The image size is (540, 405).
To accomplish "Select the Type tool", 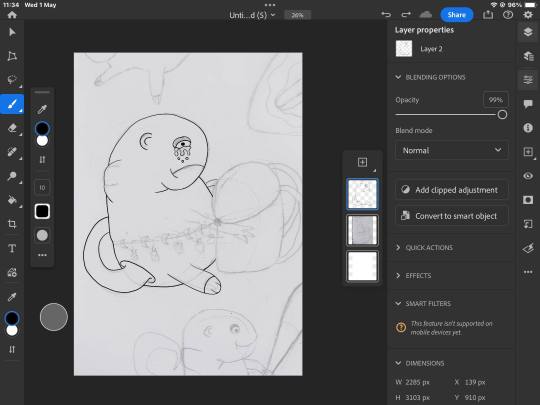I will (12, 248).
